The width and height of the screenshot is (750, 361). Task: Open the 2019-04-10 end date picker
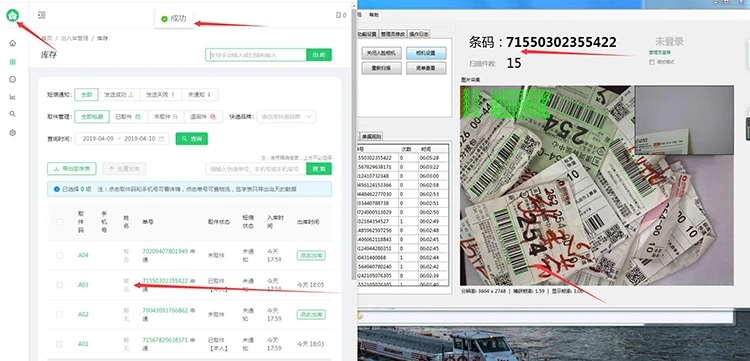tap(140, 139)
